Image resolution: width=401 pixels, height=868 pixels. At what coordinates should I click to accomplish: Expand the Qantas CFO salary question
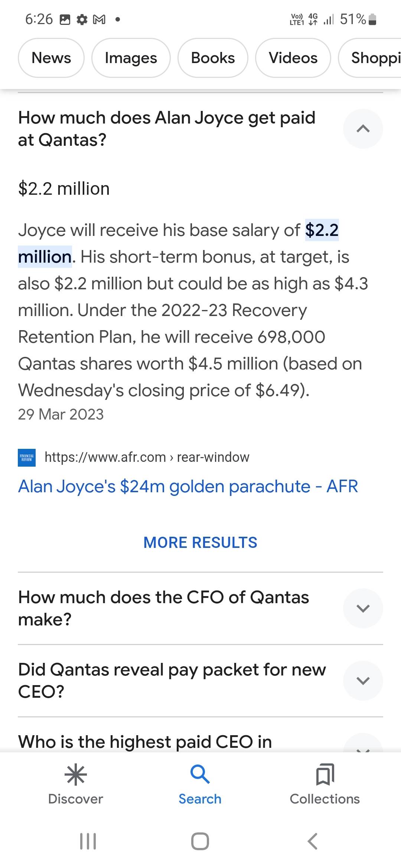[x=363, y=608]
